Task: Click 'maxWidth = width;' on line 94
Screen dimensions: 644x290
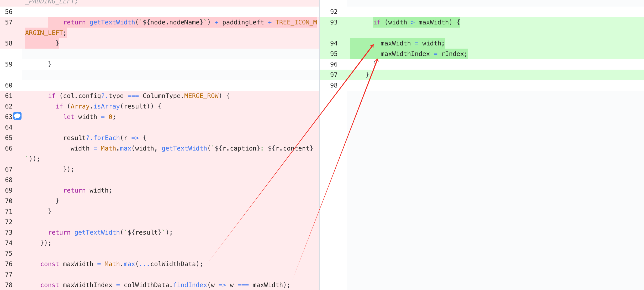Action: tap(413, 43)
